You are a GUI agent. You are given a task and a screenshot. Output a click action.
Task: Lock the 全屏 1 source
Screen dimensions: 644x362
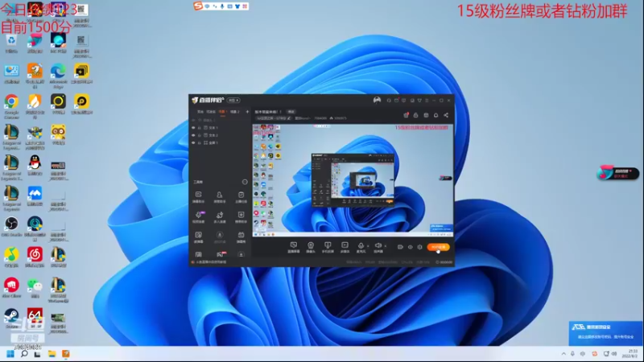200,142
